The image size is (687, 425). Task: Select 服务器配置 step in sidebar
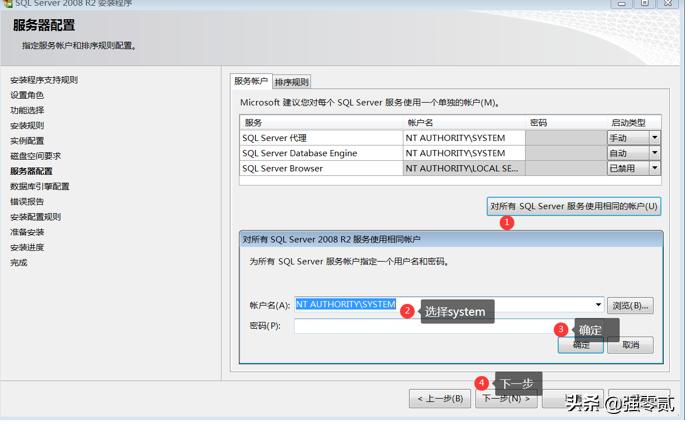(x=31, y=171)
